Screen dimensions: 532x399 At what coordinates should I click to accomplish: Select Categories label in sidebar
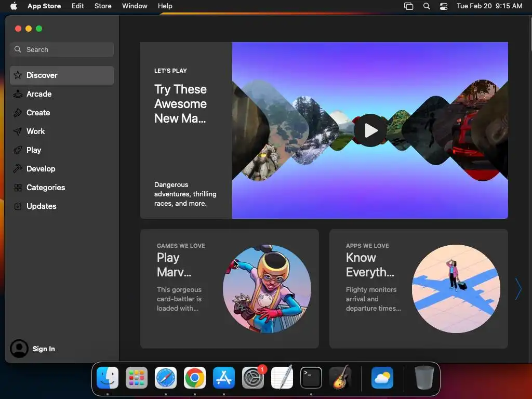pyautogui.click(x=46, y=188)
